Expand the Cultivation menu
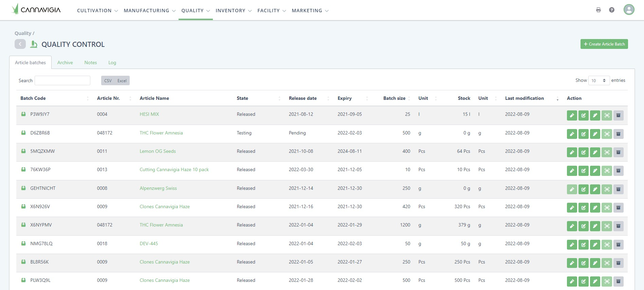The image size is (644, 290). 97,11
